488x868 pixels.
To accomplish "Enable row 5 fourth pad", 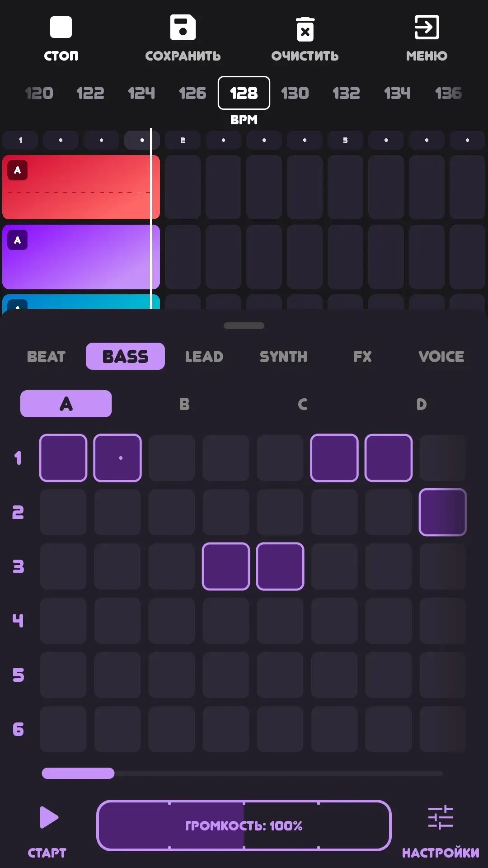I will 226,675.
